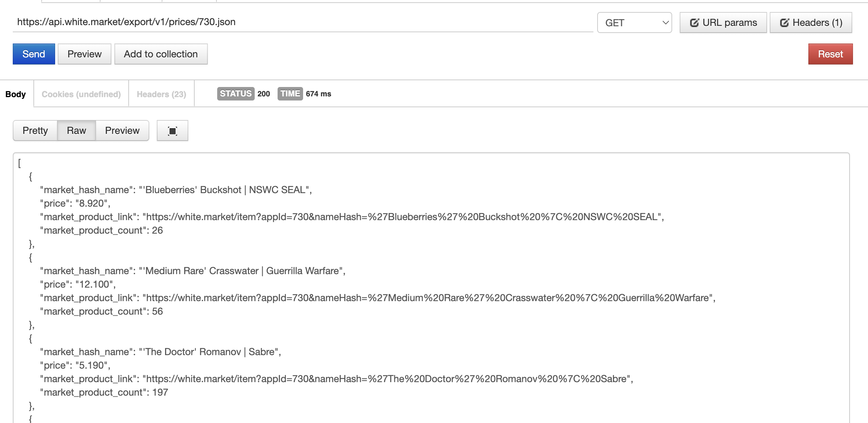868x423 pixels.
Task: Click the Preview button next to Send
Action: pos(84,54)
